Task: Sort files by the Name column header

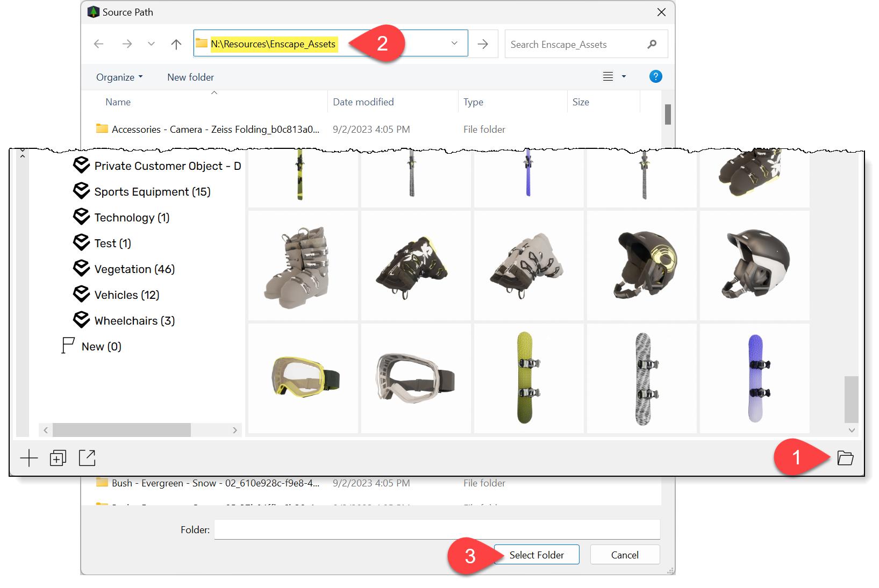Action: click(x=118, y=102)
